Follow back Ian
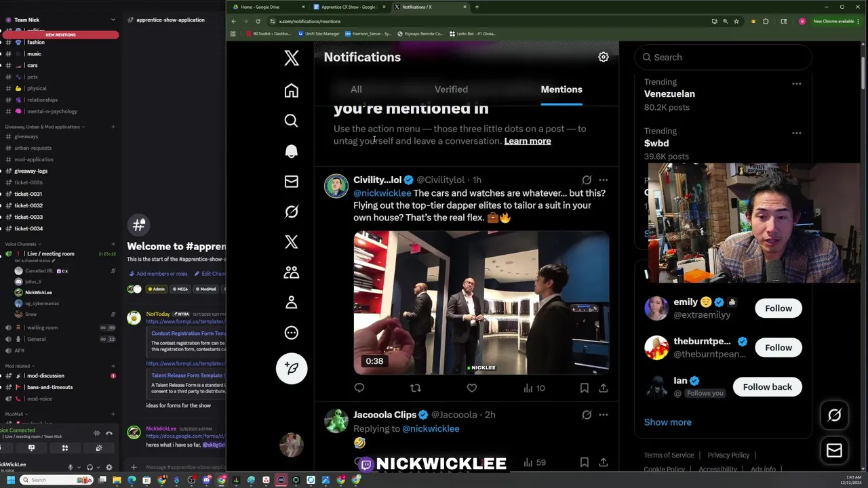Image resolution: width=868 pixels, height=488 pixels. (x=767, y=387)
